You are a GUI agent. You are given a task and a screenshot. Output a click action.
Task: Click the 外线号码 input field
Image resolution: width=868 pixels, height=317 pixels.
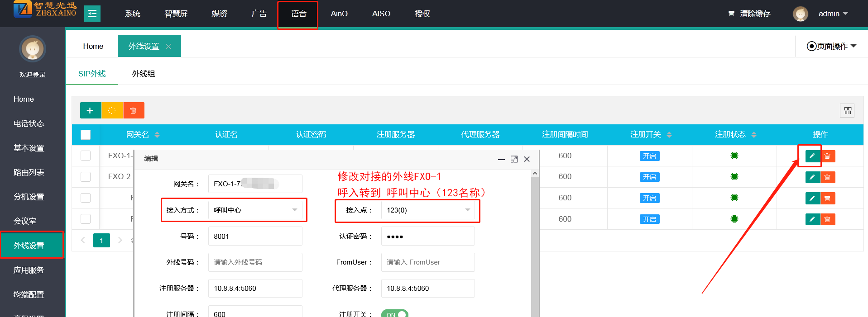[x=255, y=262]
